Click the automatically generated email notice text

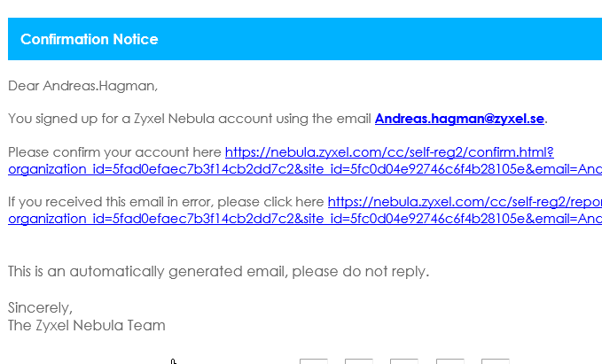pyautogui.click(x=218, y=271)
